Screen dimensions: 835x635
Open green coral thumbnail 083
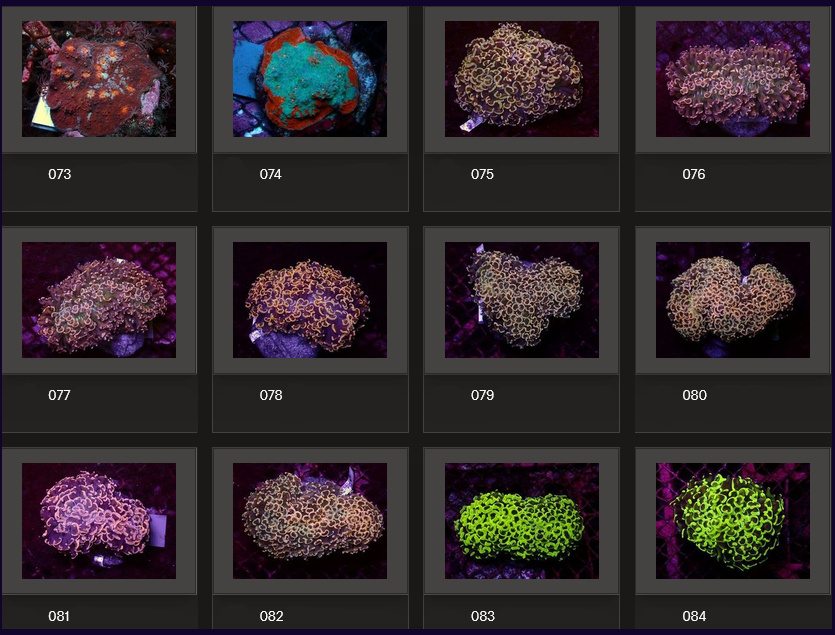[522, 521]
